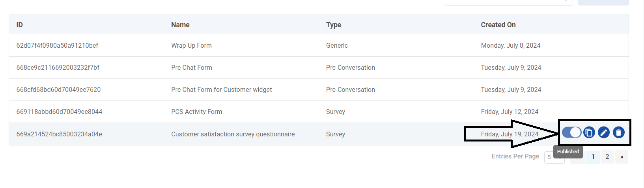Switch to page 2 of the forms list

[x=607, y=157]
